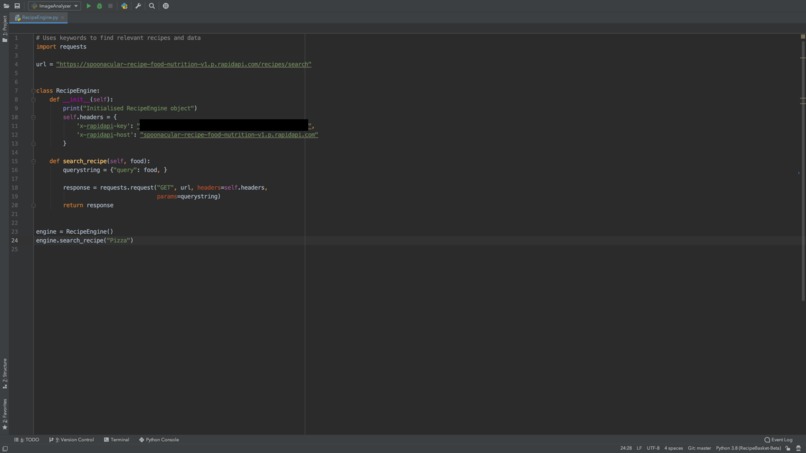Collapse the search_recipe method fold marker

tap(33, 161)
